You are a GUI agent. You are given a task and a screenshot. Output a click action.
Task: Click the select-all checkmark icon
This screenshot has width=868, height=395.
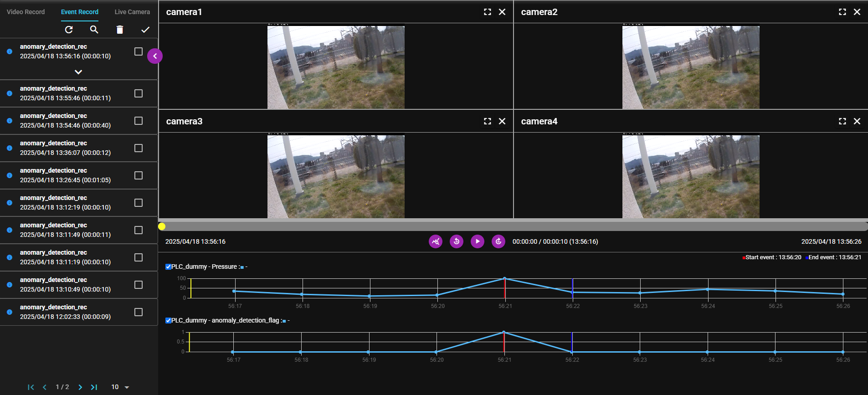(145, 30)
